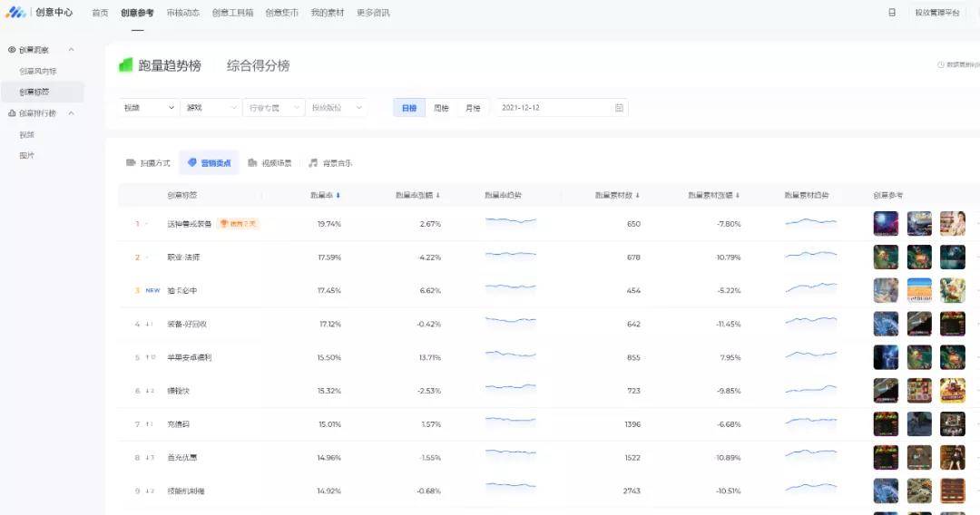Open 审核动态 in top navigation
This screenshot has height=515, width=980.
[182, 13]
